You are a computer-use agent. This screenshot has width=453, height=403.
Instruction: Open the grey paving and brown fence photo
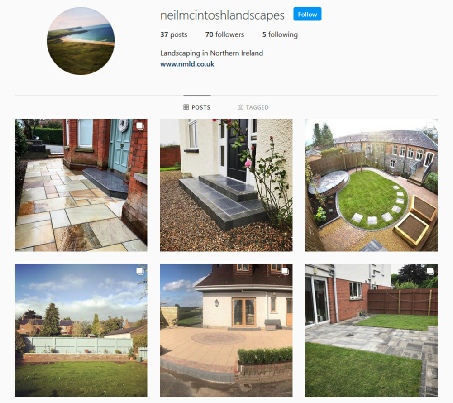(371, 330)
